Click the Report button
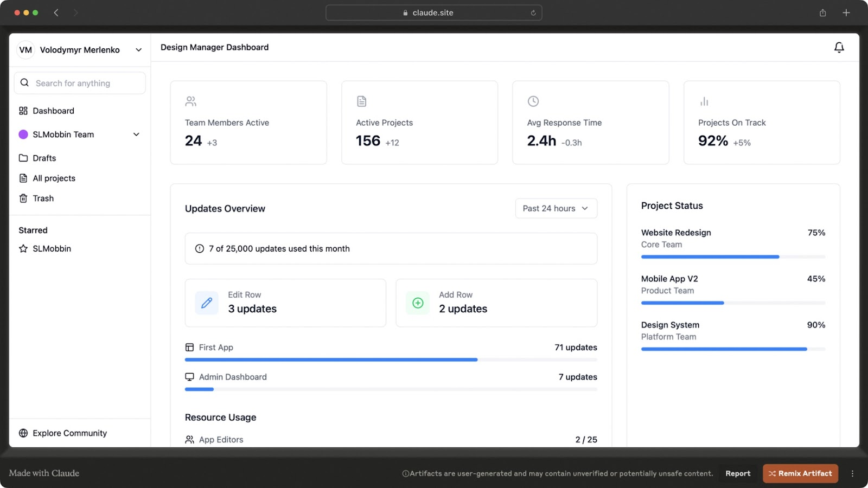 click(738, 473)
